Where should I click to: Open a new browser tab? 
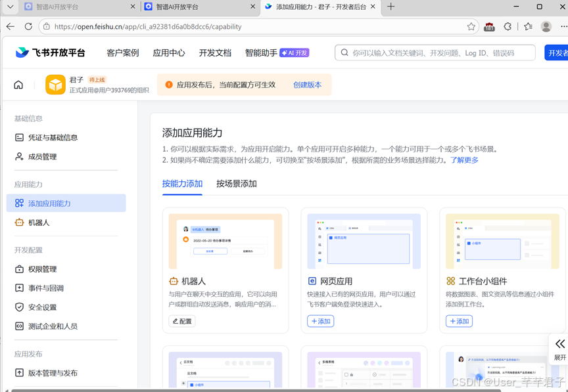pos(390,7)
